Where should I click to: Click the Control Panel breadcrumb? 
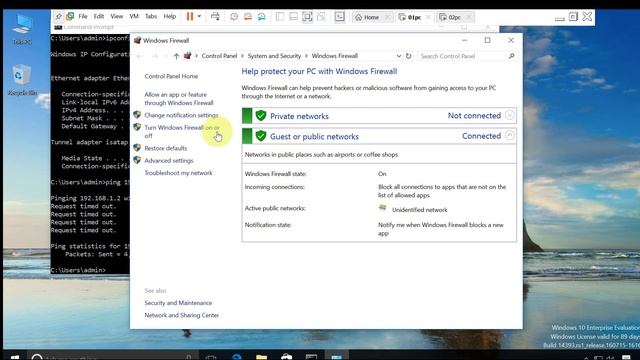[x=219, y=56]
